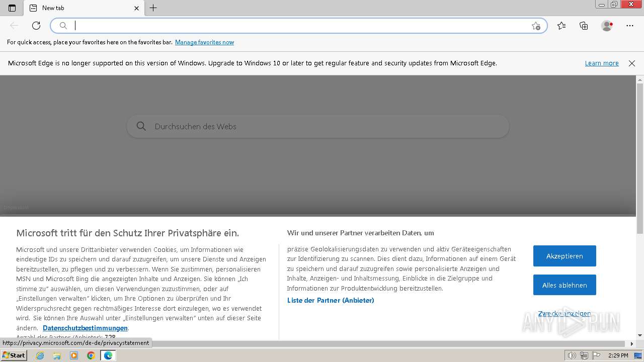Open Learn more link in notification
Image resolution: width=644 pixels, height=362 pixels.
coord(602,63)
